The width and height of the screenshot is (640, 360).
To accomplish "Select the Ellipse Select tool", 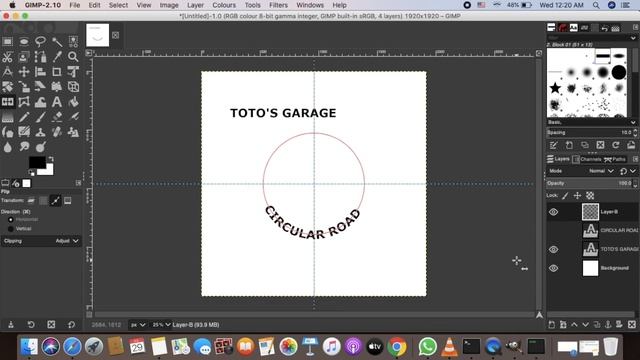I will tap(24, 41).
